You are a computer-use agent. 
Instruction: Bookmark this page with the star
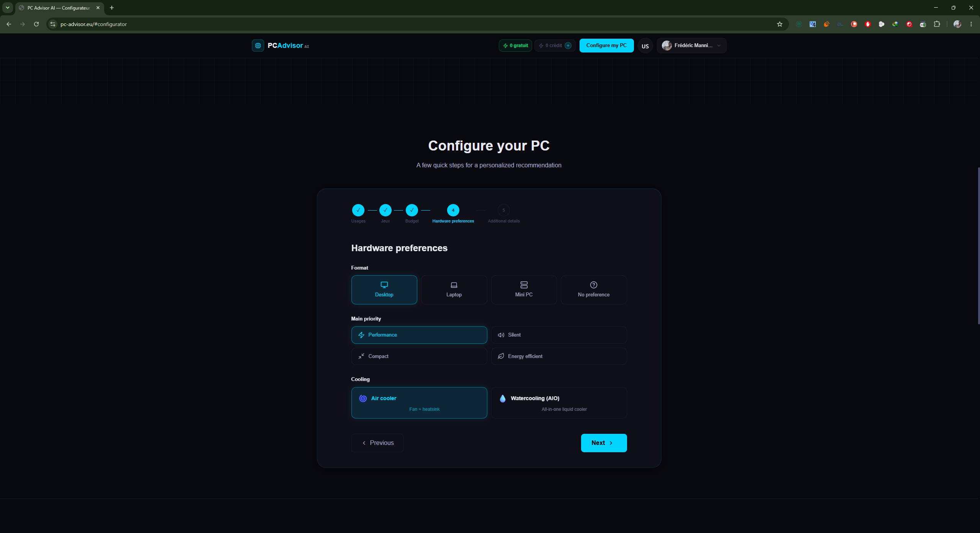(780, 24)
